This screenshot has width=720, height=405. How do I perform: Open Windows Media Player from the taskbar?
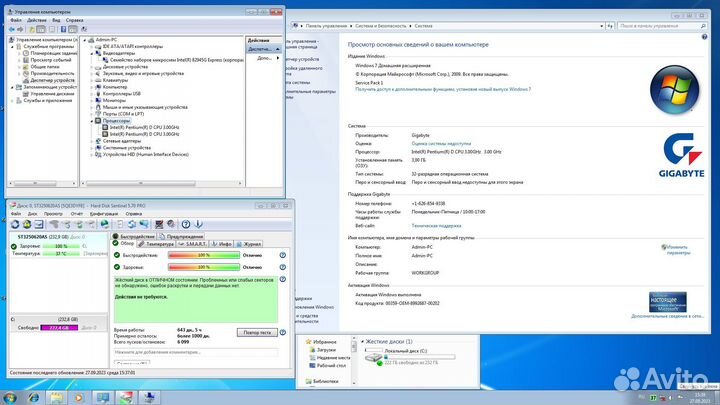click(79, 397)
